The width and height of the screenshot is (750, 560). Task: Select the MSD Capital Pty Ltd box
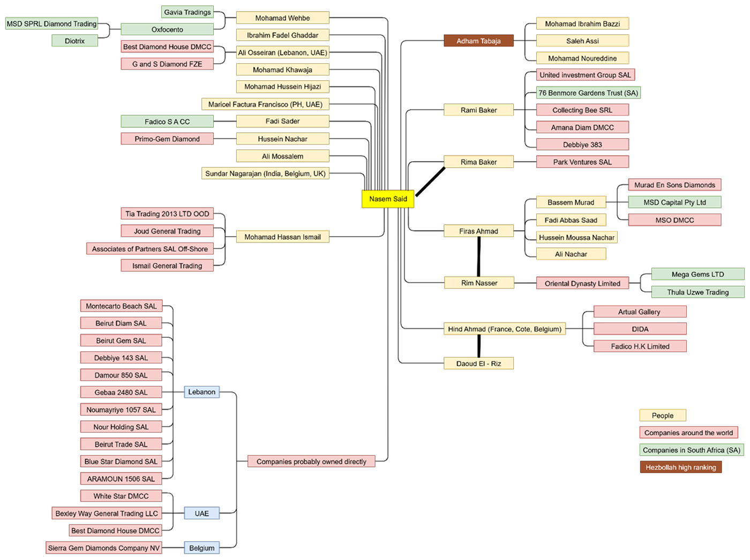click(x=674, y=202)
